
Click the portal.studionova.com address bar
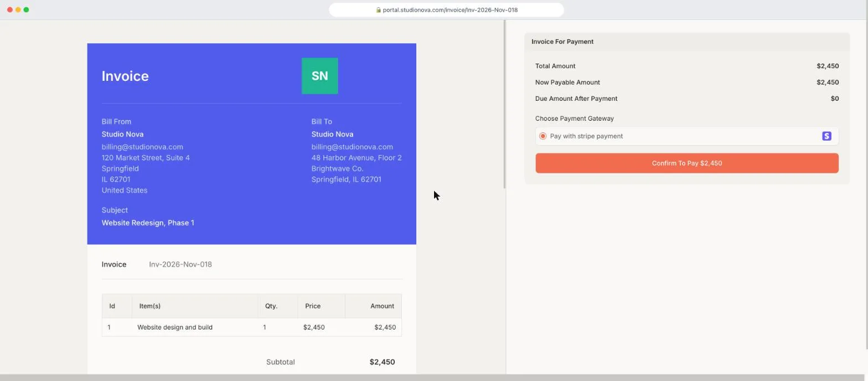tap(446, 10)
